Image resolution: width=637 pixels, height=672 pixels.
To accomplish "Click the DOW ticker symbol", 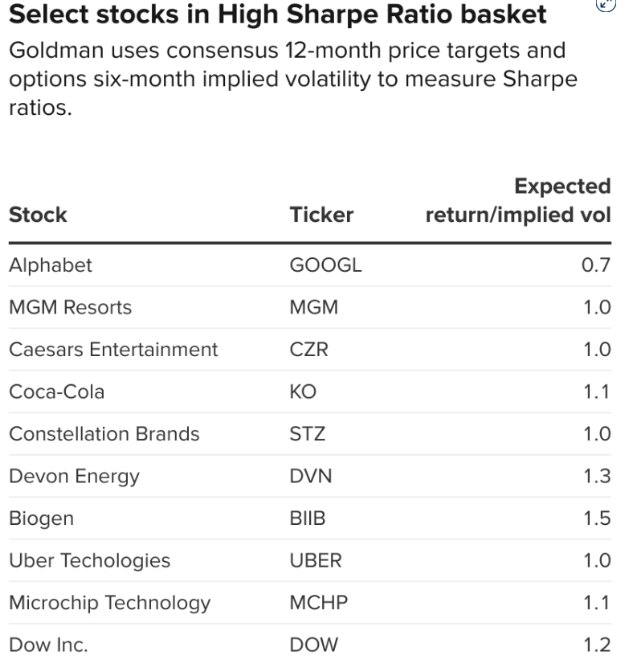I will (314, 645).
